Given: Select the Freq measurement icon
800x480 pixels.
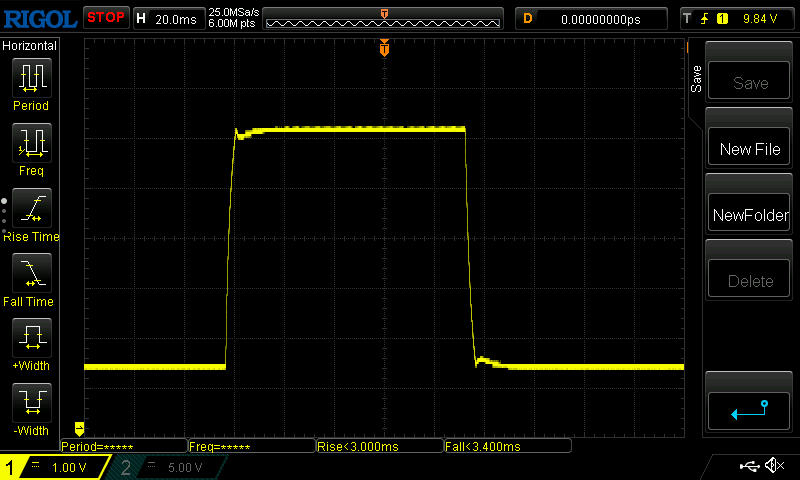Looking at the screenshot, I should pos(30,143).
